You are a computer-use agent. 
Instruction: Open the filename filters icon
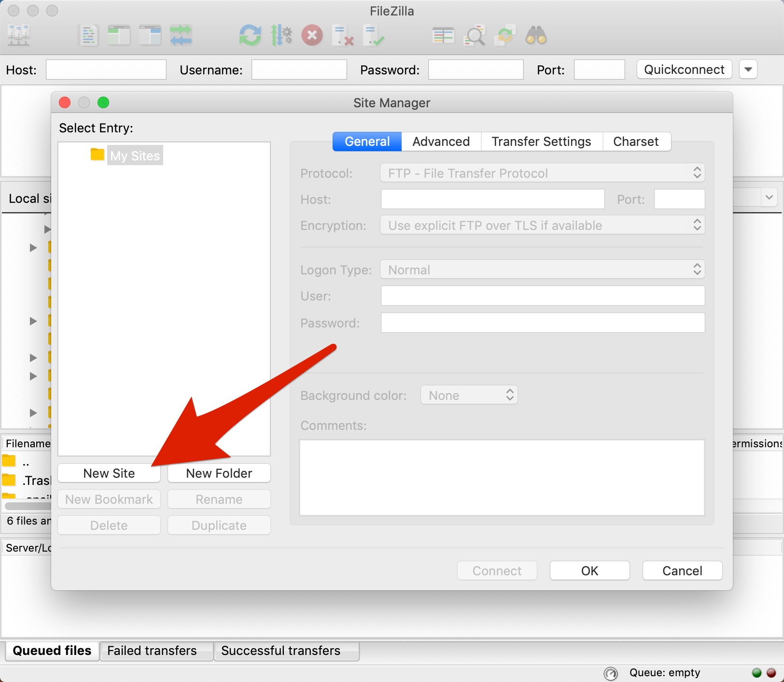point(443,35)
